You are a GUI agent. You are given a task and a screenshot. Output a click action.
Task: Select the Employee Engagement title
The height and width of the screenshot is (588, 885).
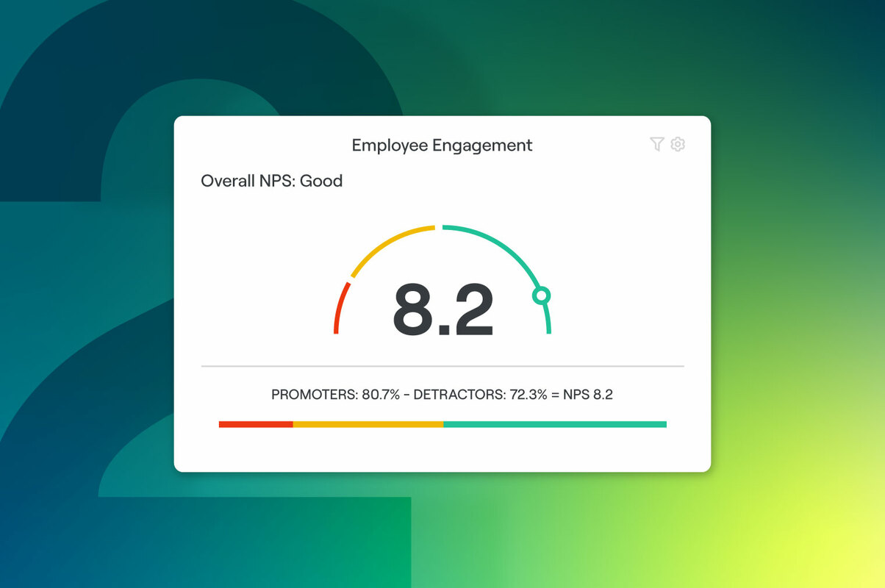tap(442, 145)
